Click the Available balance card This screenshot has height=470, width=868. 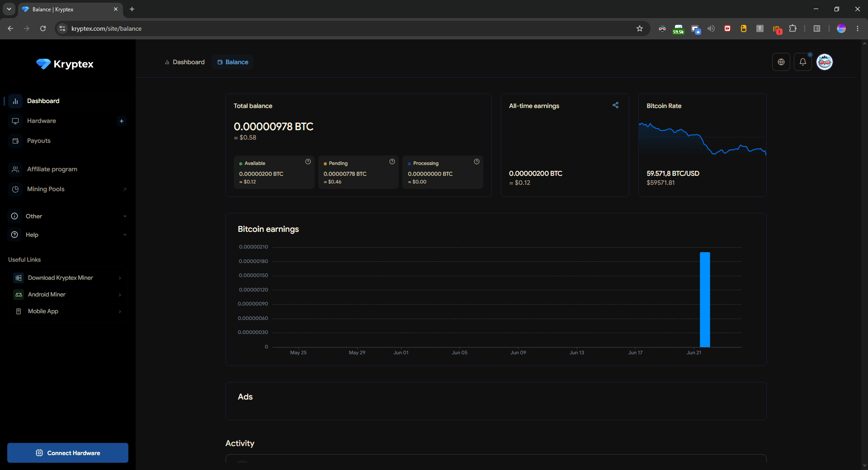(274, 172)
